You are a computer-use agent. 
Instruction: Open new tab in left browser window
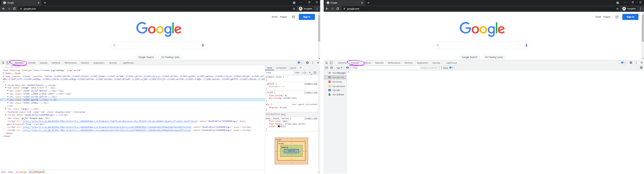(45, 3)
